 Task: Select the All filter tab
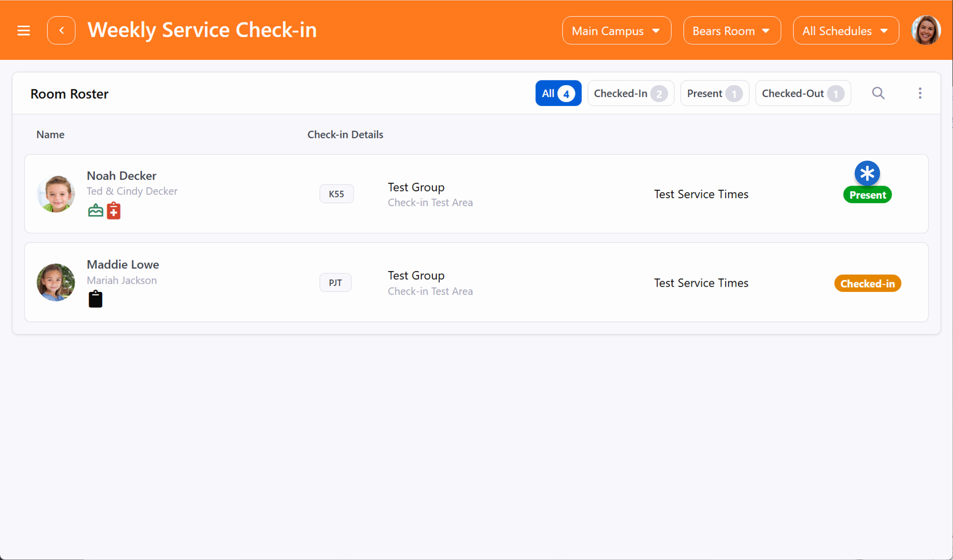point(558,93)
